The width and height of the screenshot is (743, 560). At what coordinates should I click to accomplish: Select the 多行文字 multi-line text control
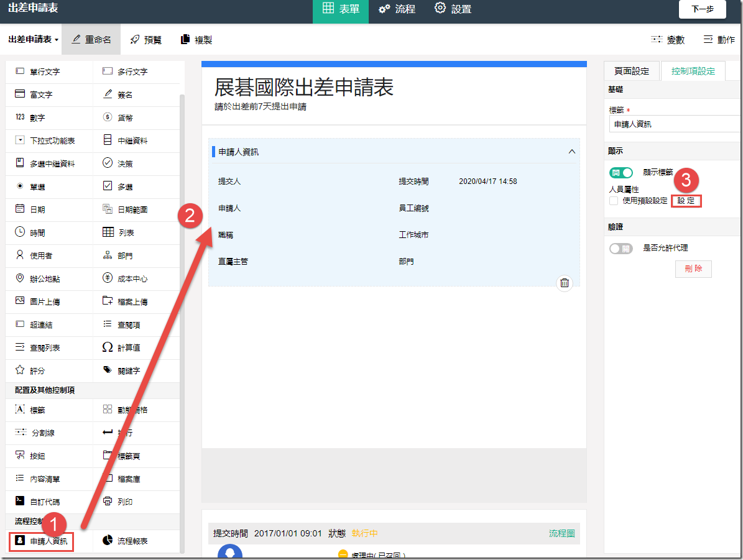[x=136, y=72]
